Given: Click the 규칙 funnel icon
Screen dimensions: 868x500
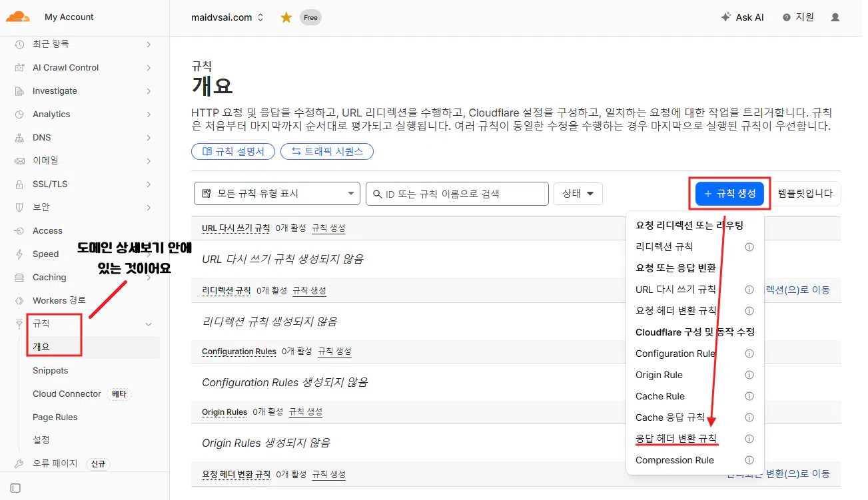Looking at the screenshot, I should click(19, 324).
